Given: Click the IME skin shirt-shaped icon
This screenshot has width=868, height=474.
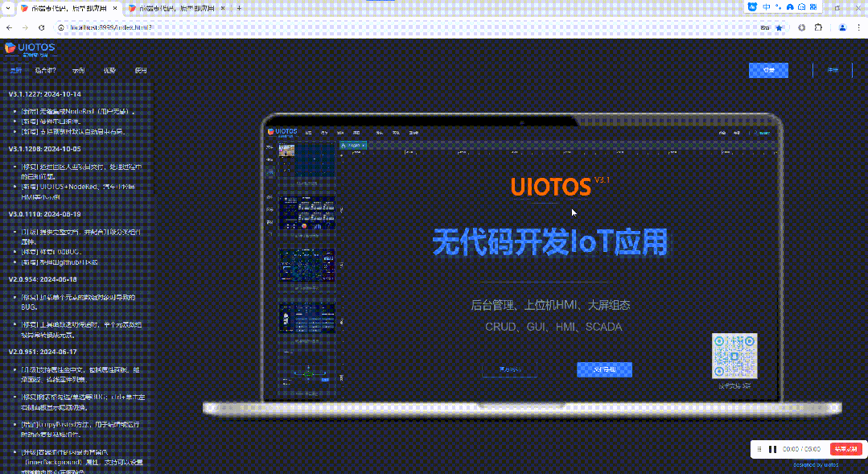Looking at the screenshot, I should point(790,7).
